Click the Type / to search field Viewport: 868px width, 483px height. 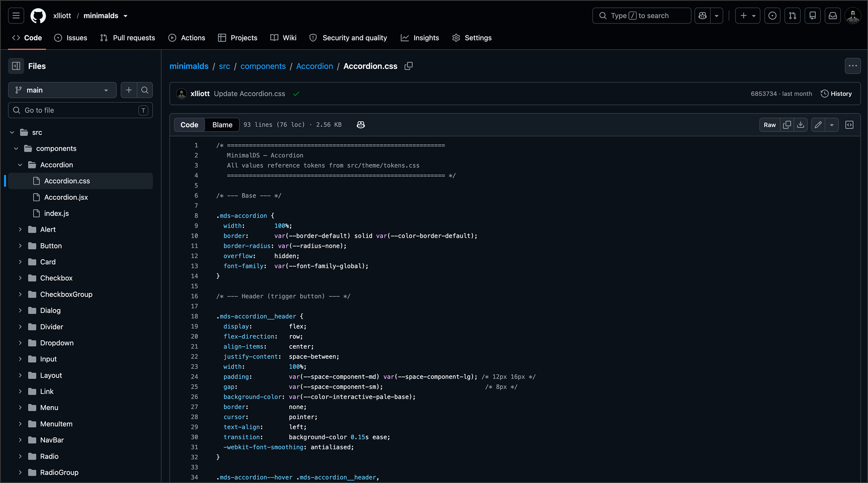pyautogui.click(x=642, y=16)
